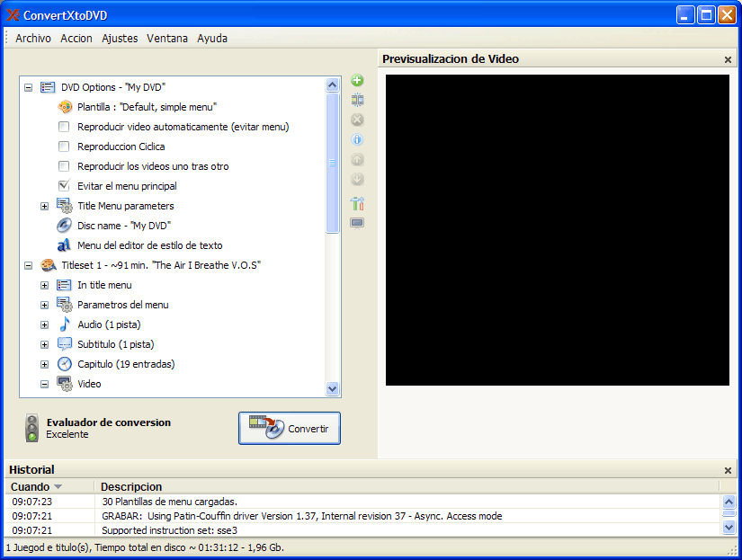Viewport: 742px width, 560px height.
Task: Click the Title Menu parameters gear icon
Action: tap(65, 206)
